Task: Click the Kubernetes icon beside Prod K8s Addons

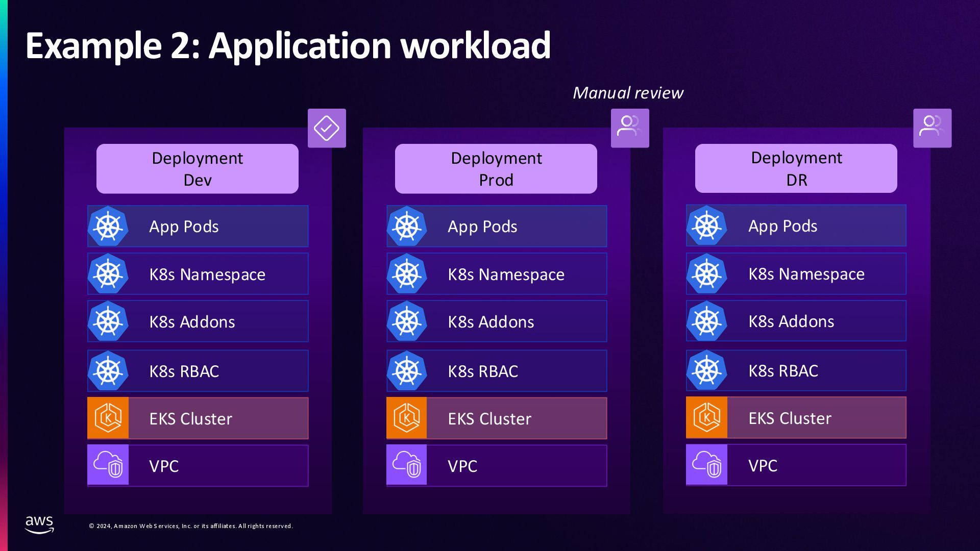Action: (x=407, y=321)
